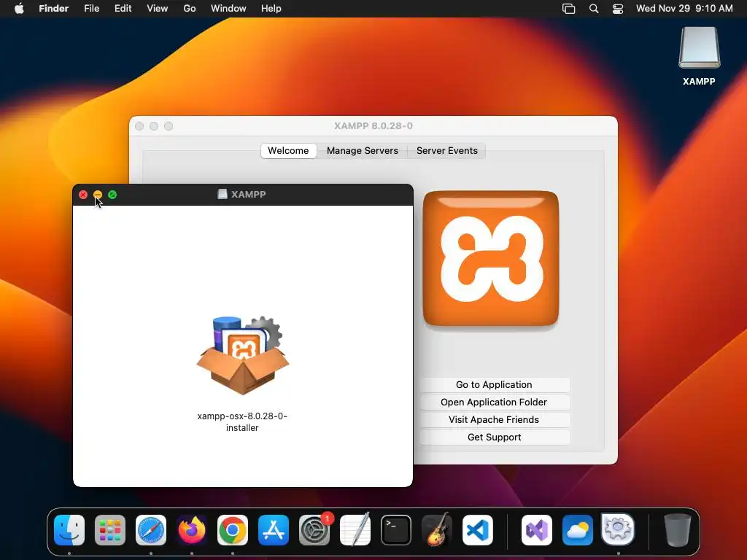Open the Finder menu in the menu bar
The width and height of the screenshot is (747, 560).
point(54,9)
